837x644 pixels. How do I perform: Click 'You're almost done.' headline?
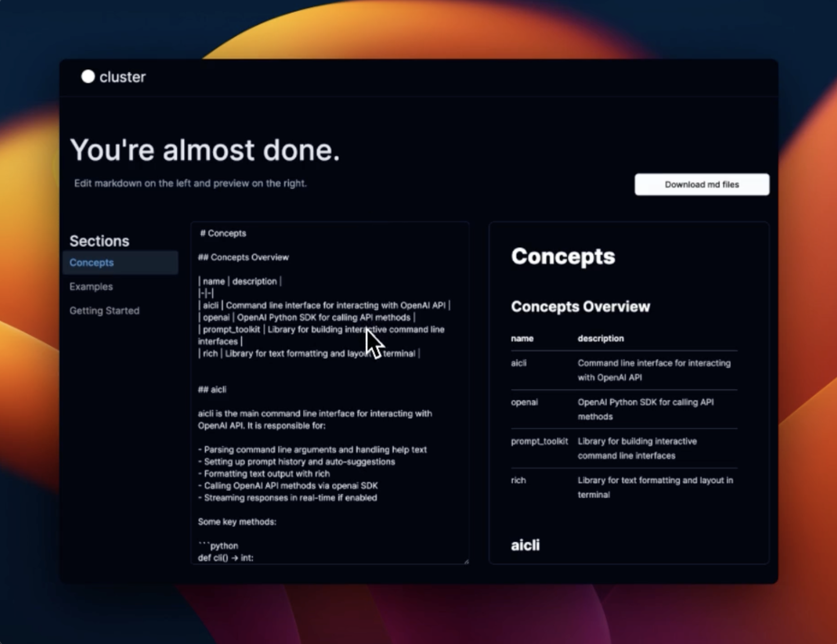[205, 150]
